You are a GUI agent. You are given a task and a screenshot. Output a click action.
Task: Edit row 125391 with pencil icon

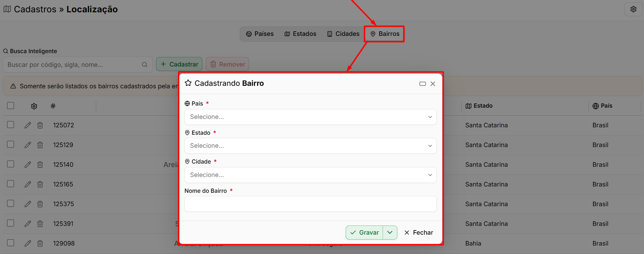pos(28,224)
